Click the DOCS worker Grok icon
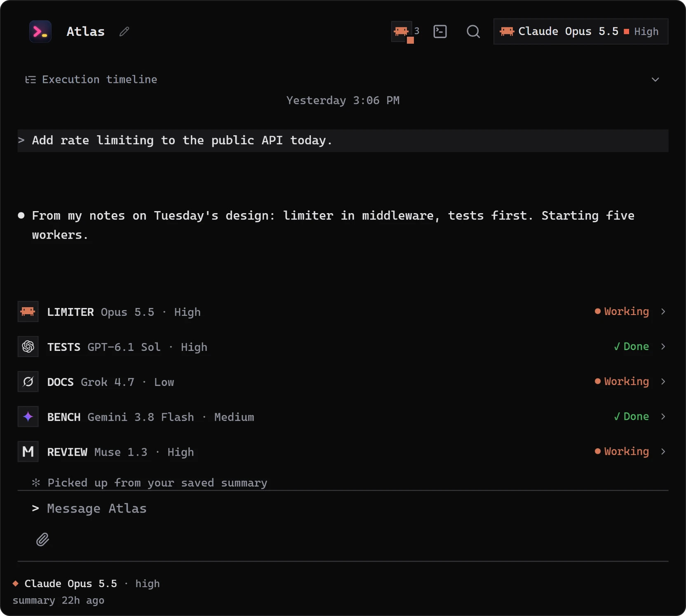 [x=28, y=382]
